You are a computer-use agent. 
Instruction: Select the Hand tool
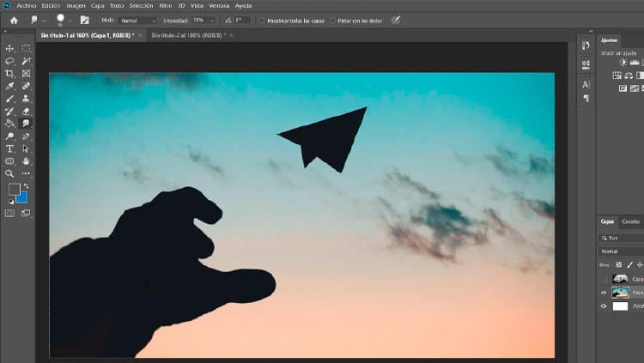point(26,161)
